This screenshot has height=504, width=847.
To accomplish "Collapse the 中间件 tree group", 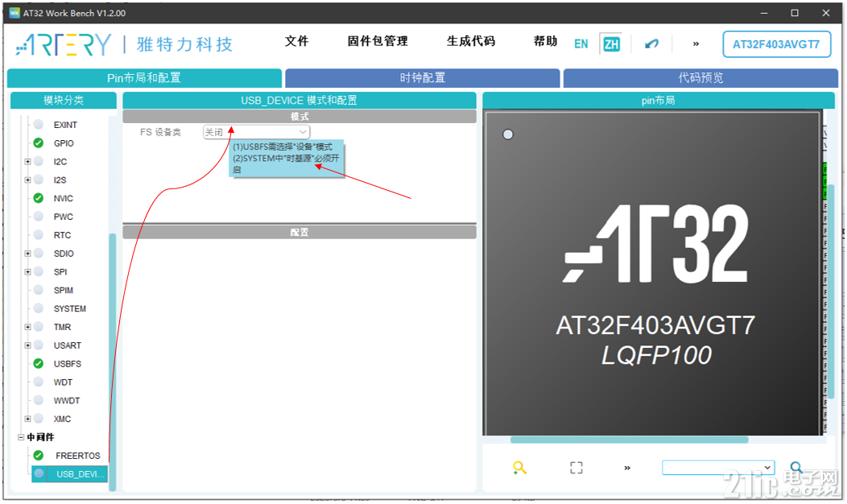I will coord(20,436).
